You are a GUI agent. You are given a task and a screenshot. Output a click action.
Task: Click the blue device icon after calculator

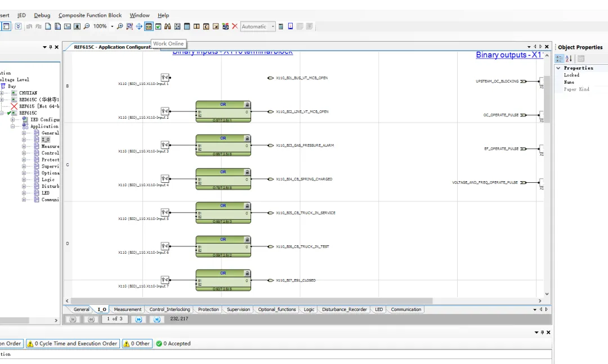tap(290, 26)
